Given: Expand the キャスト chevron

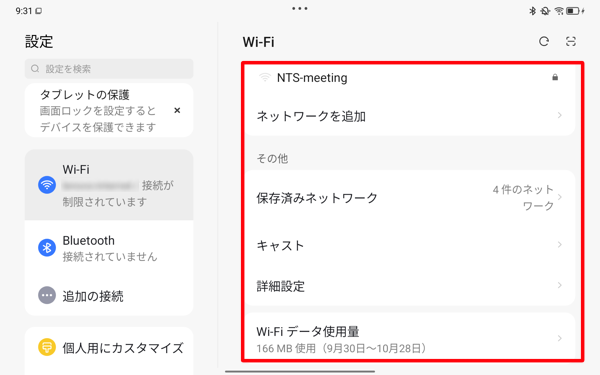Looking at the screenshot, I should 559,245.
